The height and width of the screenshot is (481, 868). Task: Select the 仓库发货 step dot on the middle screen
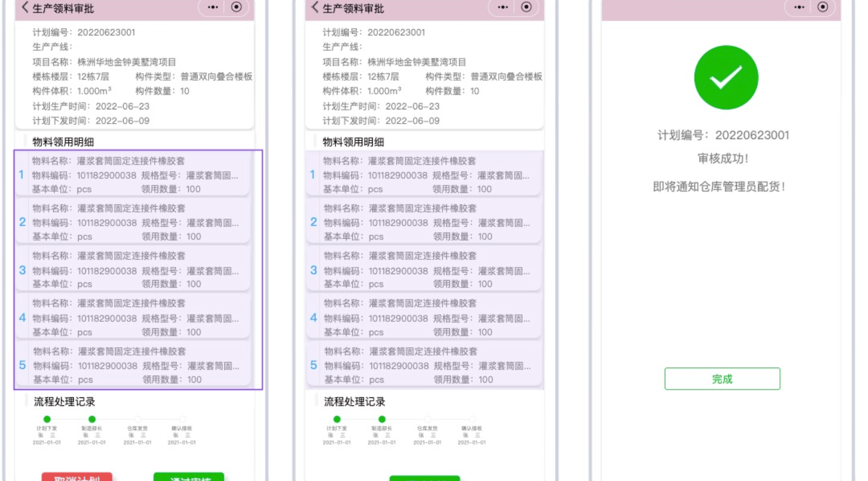click(427, 419)
